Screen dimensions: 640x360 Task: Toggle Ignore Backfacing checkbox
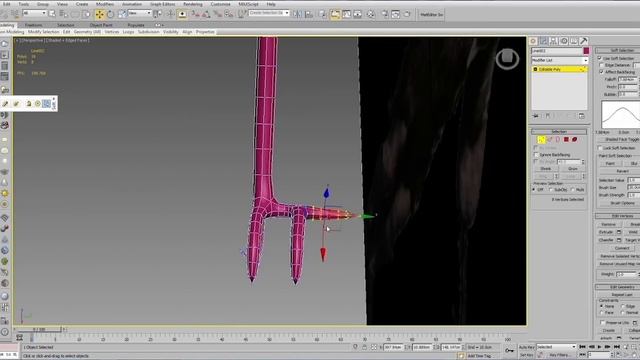coord(536,155)
